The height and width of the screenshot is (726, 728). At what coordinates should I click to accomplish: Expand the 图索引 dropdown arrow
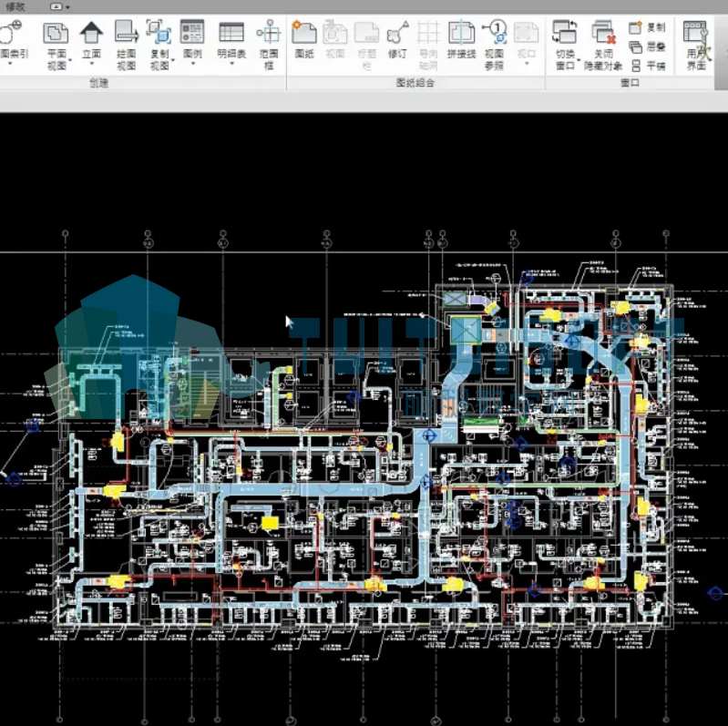click(x=10, y=64)
